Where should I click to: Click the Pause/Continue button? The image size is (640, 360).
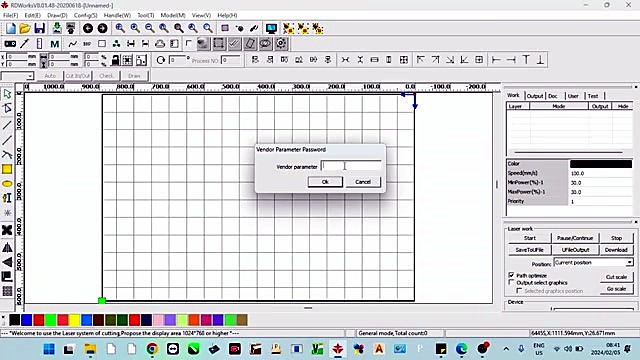(x=575, y=238)
